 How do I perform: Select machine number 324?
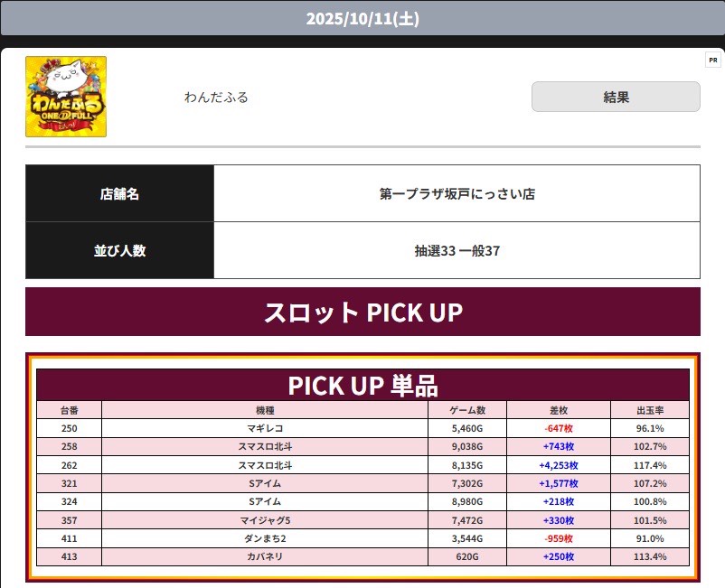pyautogui.click(x=69, y=501)
